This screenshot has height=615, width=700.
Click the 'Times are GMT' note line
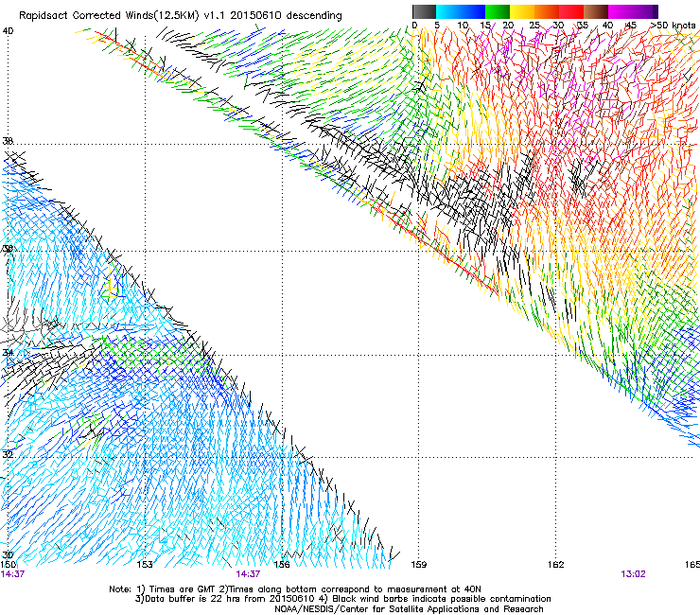tap(295, 589)
